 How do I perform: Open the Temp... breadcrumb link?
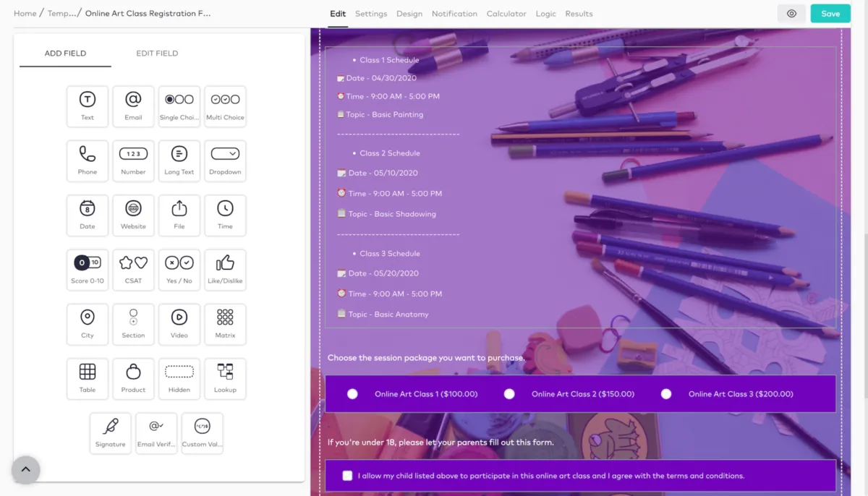[63, 14]
